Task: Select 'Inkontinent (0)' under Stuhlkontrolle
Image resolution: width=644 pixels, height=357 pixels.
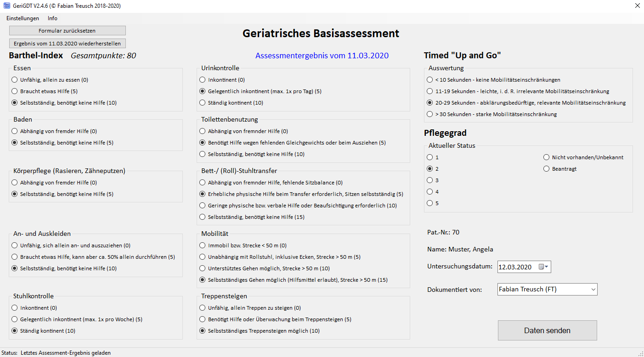Action: (15, 308)
